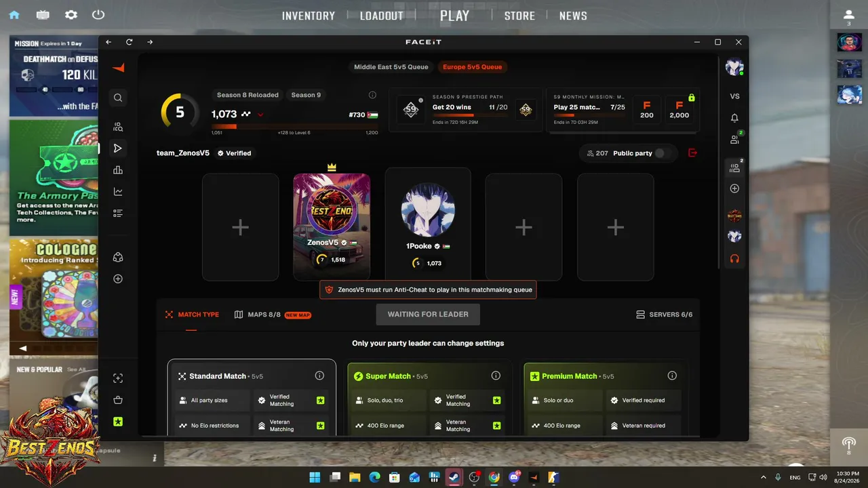This screenshot has width=868, height=488.
Task: Open the clubs icon in FACEIT sidebar
Action: 118,257
